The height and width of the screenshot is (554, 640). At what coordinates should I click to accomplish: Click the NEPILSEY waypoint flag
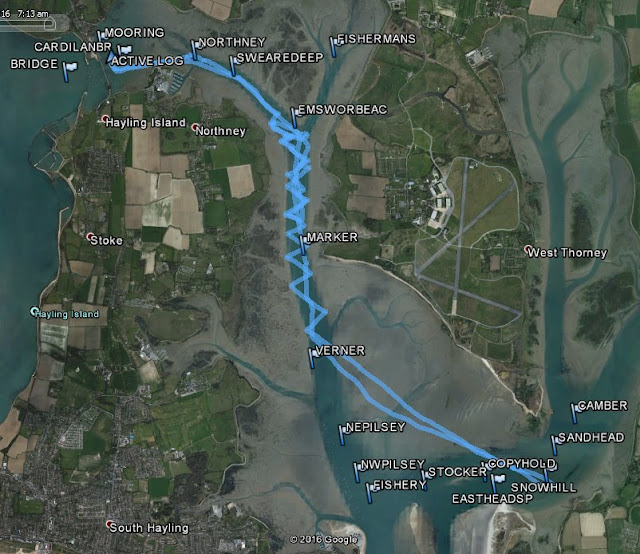click(x=342, y=434)
